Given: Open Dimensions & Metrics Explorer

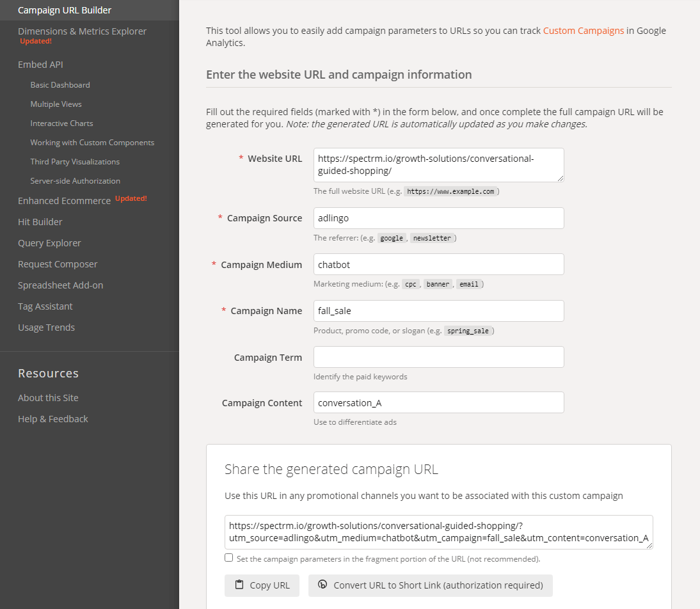Looking at the screenshot, I should [82, 31].
